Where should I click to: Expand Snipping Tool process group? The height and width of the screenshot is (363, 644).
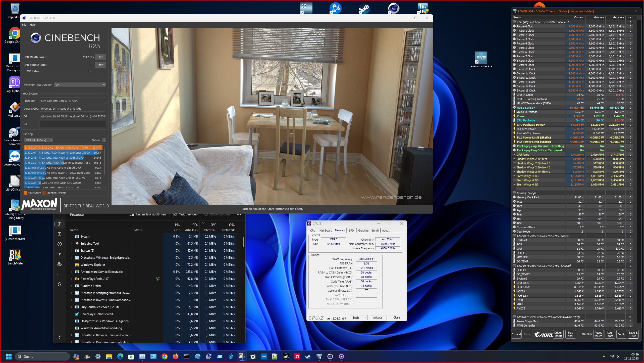tap(72, 244)
